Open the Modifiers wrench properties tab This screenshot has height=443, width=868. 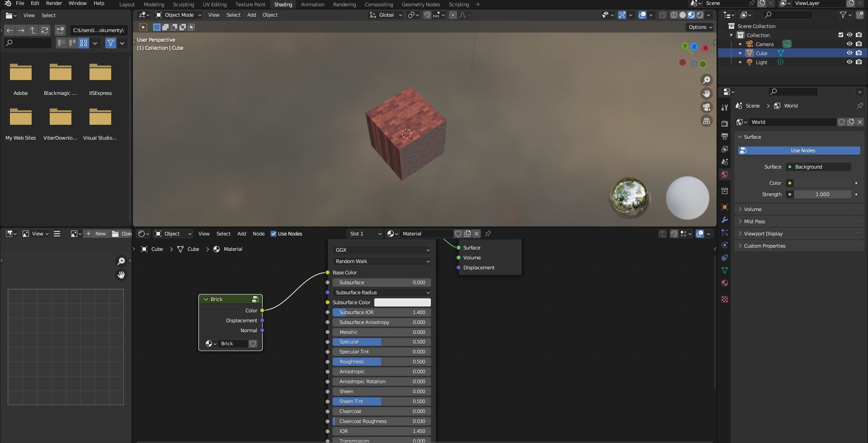click(725, 220)
